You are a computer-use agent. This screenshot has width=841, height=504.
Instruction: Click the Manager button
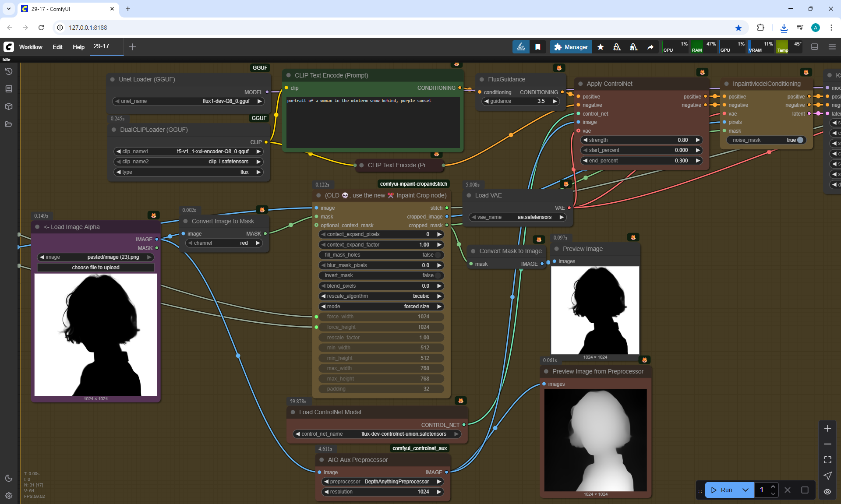click(571, 47)
